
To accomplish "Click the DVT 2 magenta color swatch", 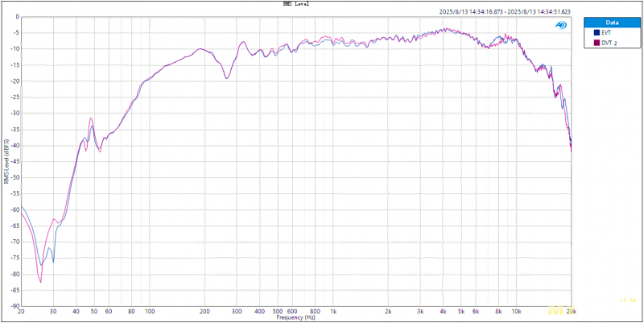I will pyautogui.click(x=597, y=43).
